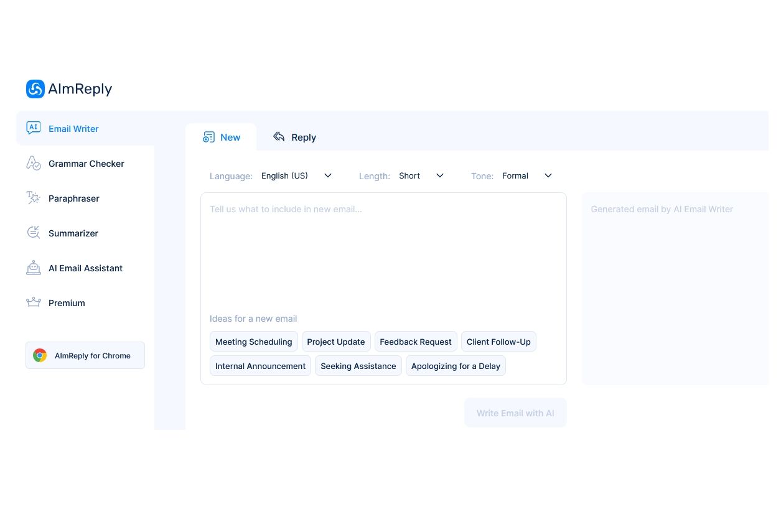The image size is (781, 532).
Task: Switch to the Reply tab
Action: [294, 138]
